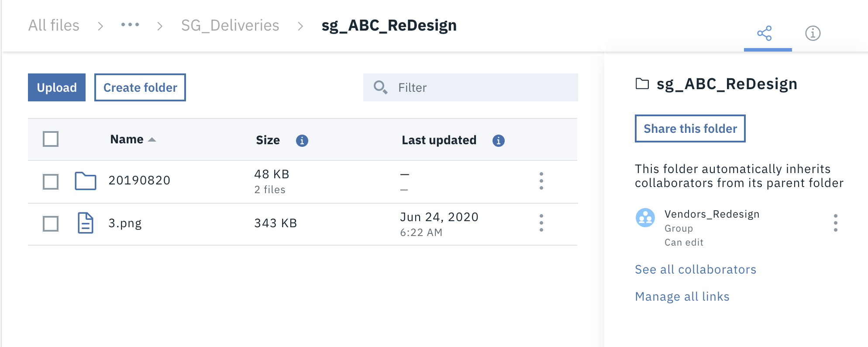Open the sharing tab icon
This screenshot has height=347, width=868.
[x=765, y=33]
